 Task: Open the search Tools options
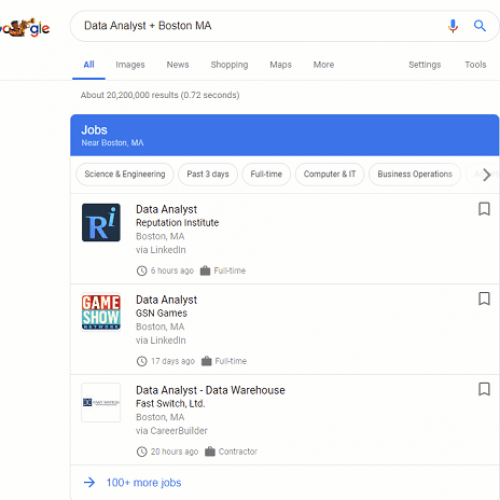(476, 65)
